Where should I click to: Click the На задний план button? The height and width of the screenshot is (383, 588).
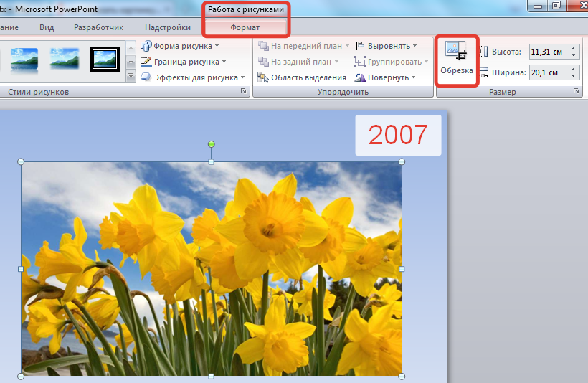(295, 62)
